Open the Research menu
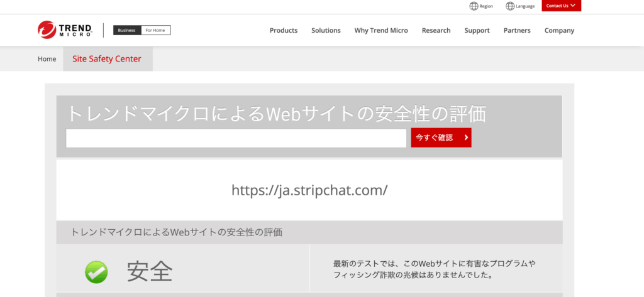 pyautogui.click(x=436, y=30)
